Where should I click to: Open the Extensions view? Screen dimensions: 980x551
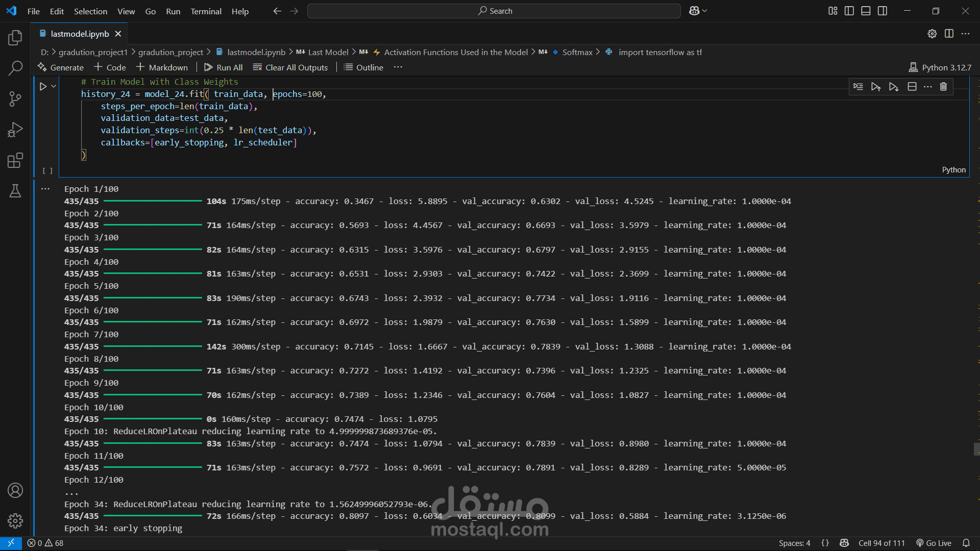point(15,160)
